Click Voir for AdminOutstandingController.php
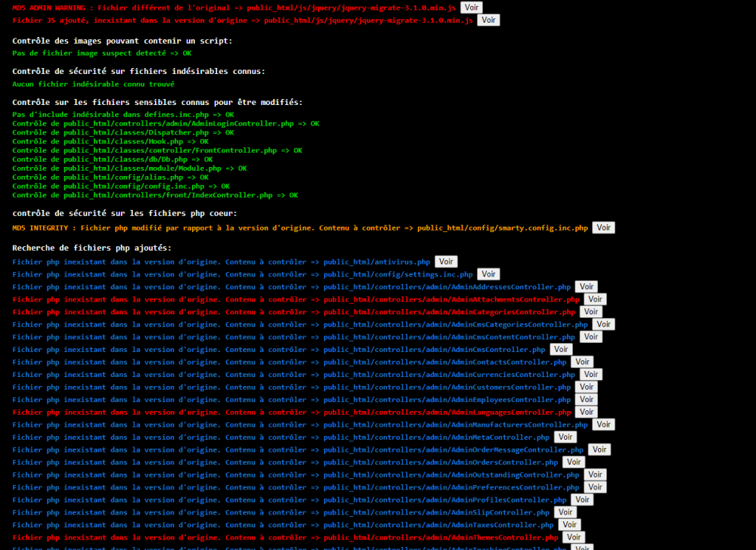 coord(595,474)
